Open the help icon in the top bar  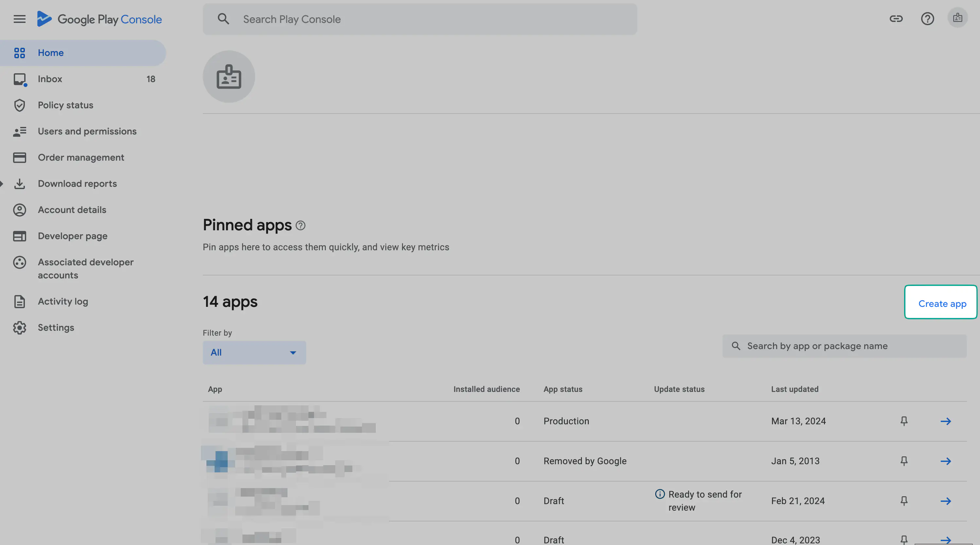pos(928,19)
